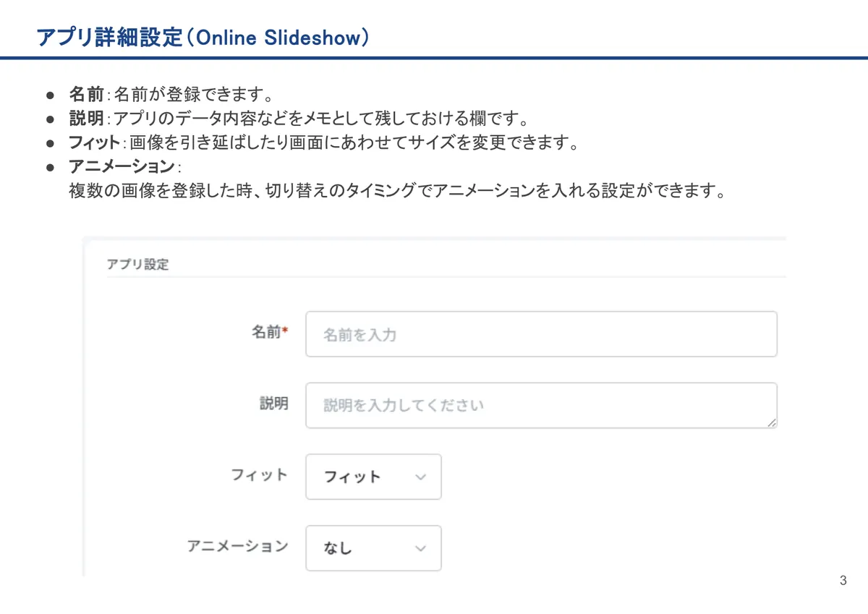This screenshot has width=868, height=614.
Task: Open the フィット dropdown
Action: pyautogui.click(x=373, y=477)
